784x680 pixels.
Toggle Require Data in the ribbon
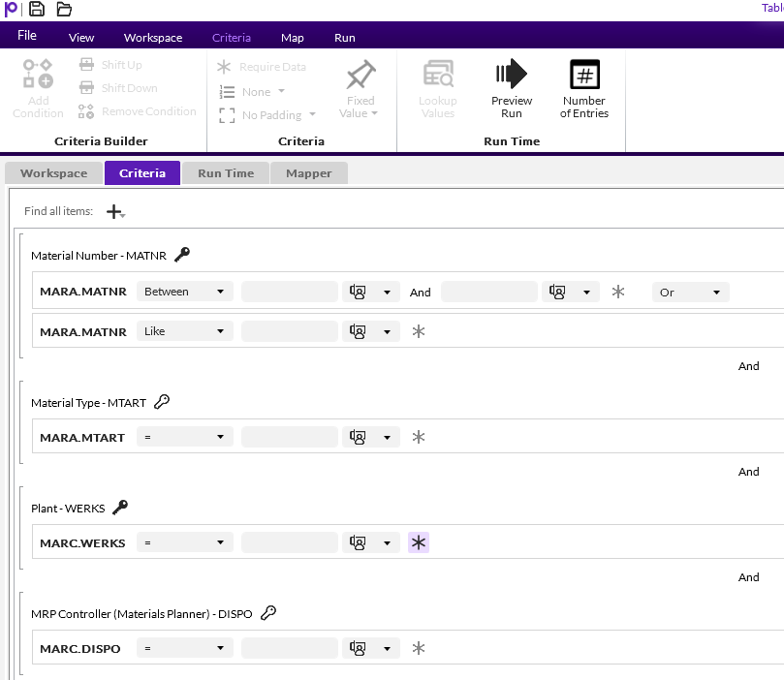tap(262, 67)
